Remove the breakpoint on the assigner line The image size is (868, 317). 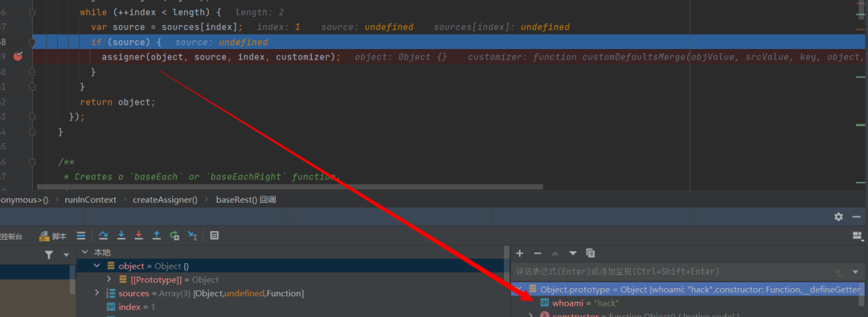[18, 56]
